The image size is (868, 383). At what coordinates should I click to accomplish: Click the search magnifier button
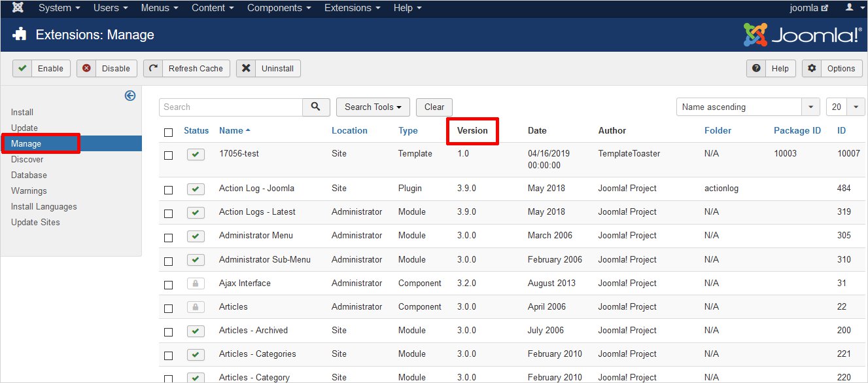point(316,107)
